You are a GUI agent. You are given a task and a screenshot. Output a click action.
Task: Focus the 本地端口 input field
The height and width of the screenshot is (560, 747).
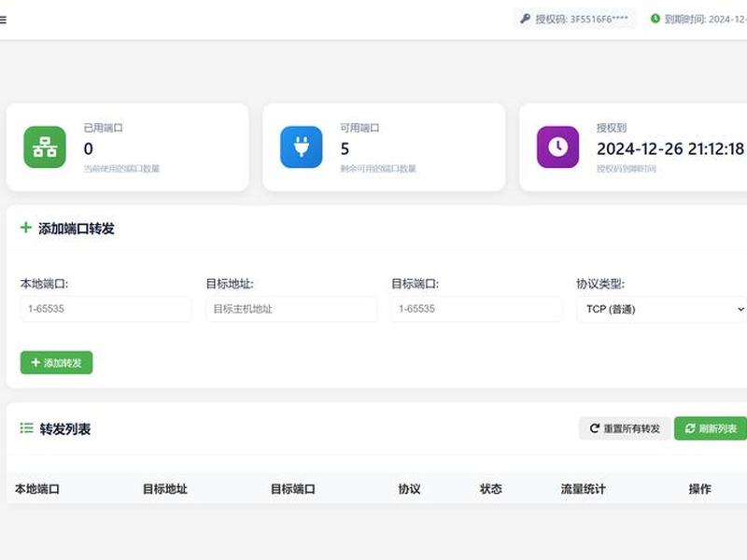click(106, 309)
